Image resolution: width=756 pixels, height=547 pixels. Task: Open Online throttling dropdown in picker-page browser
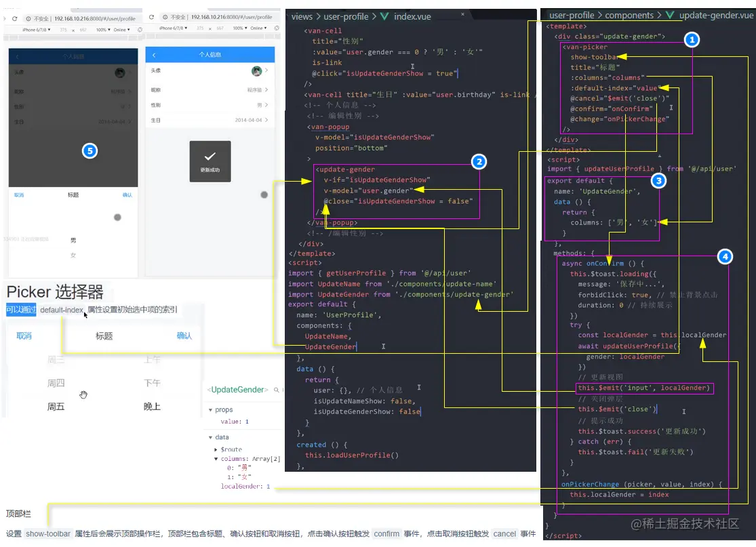[x=121, y=29]
